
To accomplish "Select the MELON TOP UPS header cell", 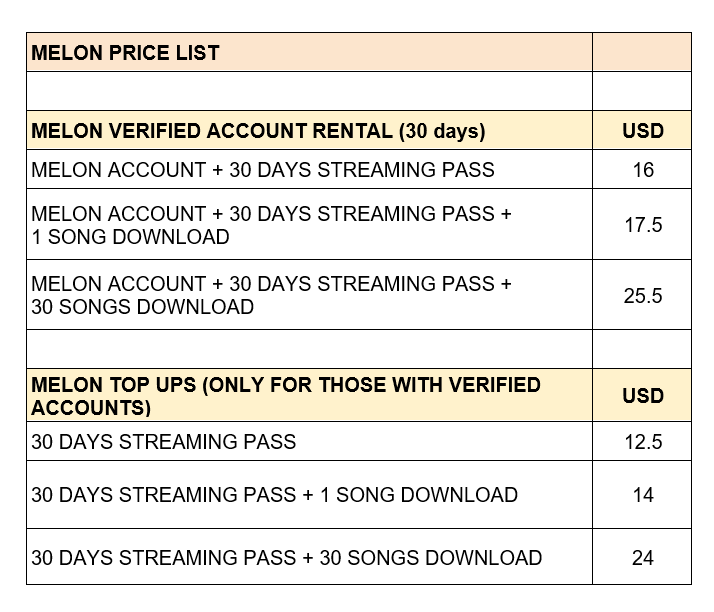I will (x=309, y=396).
